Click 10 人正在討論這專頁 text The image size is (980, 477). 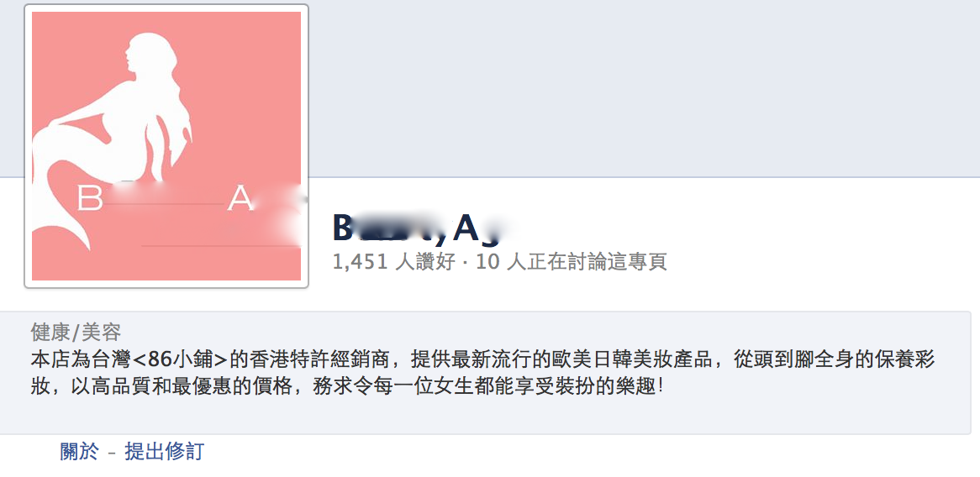tap(572, 262)
